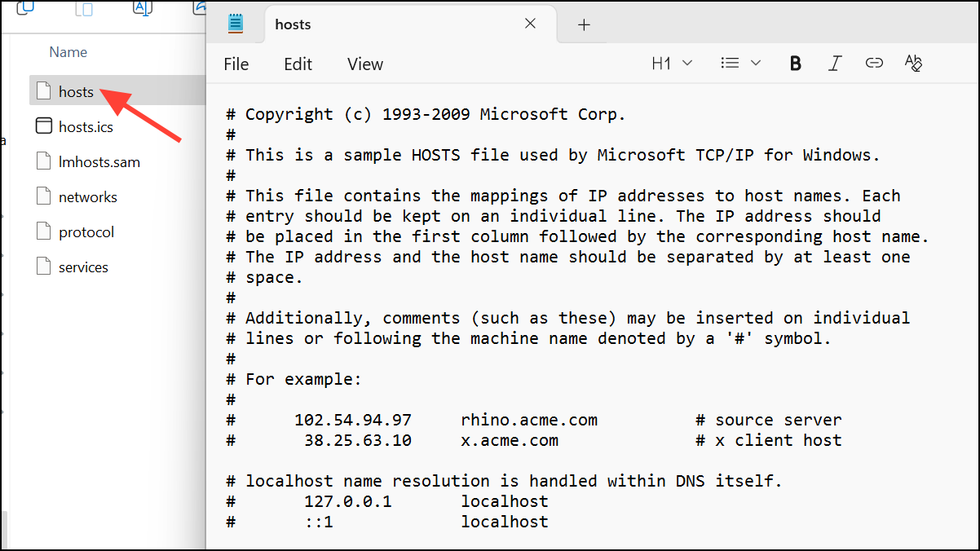Click the rename icon in Explorer toolbar
This screenshot has width=980, height=551.
(x=142, y=8)
